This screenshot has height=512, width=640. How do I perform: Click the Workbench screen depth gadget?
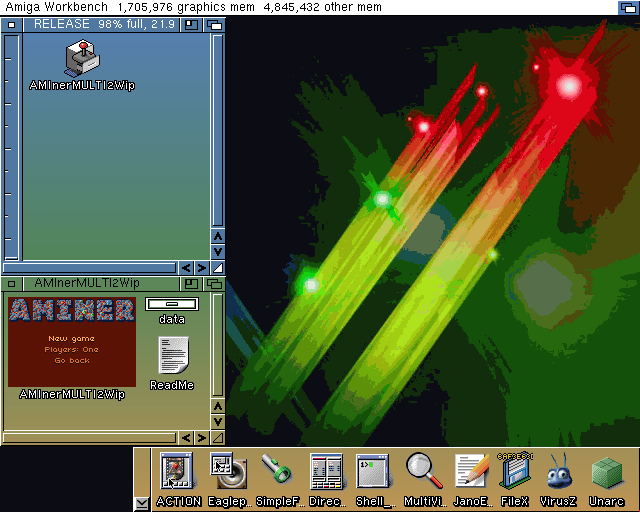(628, 7)
